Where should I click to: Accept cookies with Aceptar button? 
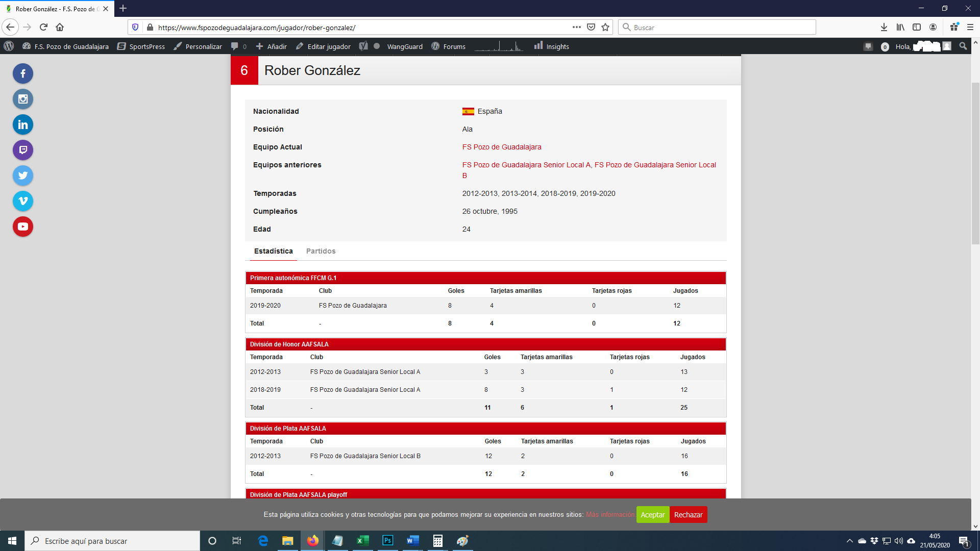tap(652, 515)
